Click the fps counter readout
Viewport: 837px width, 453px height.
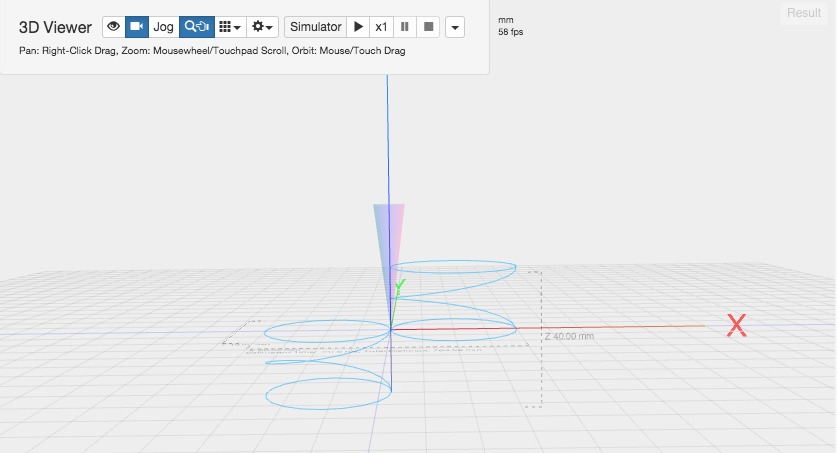(510, 32)
